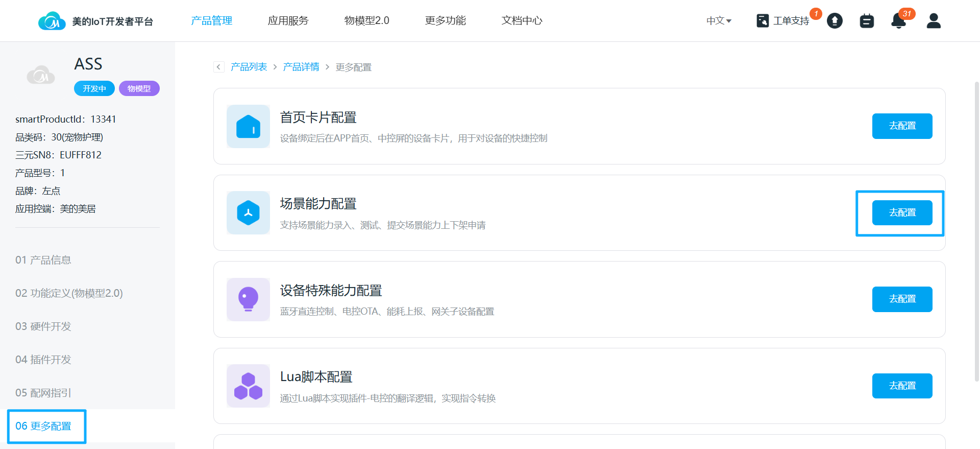Click 去配置 for 首页卡片配置
This screenshot has width=980, height=449.
[x=902, y=126]
